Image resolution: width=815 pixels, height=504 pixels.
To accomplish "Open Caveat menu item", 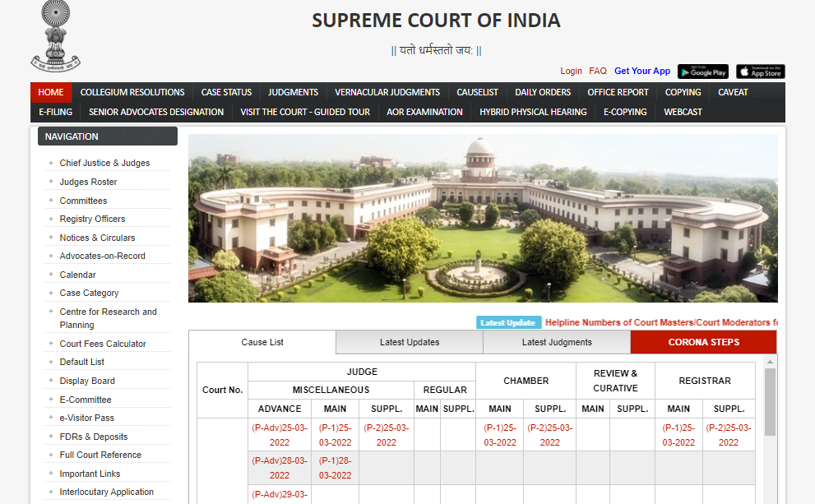I will click(733, 92).
